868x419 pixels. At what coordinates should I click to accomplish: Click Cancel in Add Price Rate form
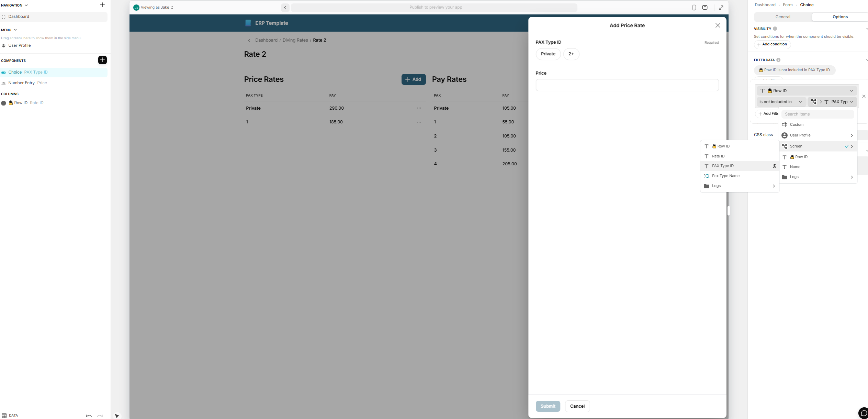(x=577, y=406)
